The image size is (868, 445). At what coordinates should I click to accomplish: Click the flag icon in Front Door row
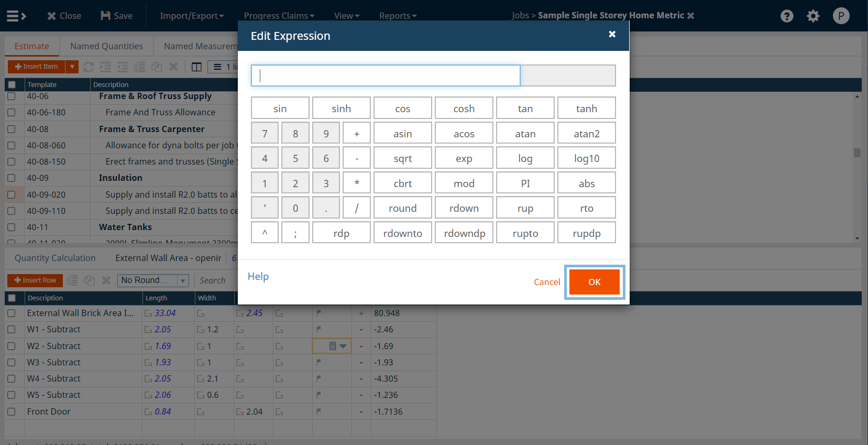[318, 411]
